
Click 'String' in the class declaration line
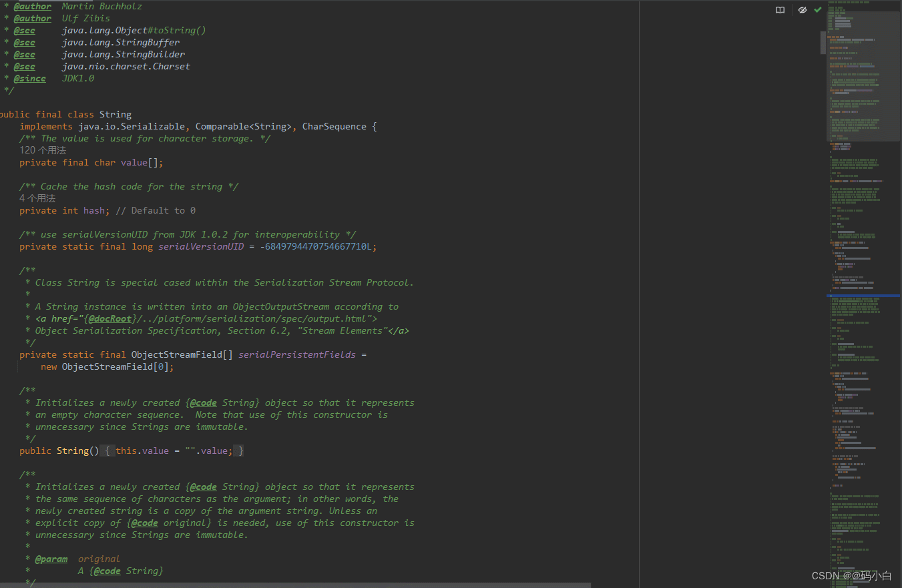tap(116, 114)
